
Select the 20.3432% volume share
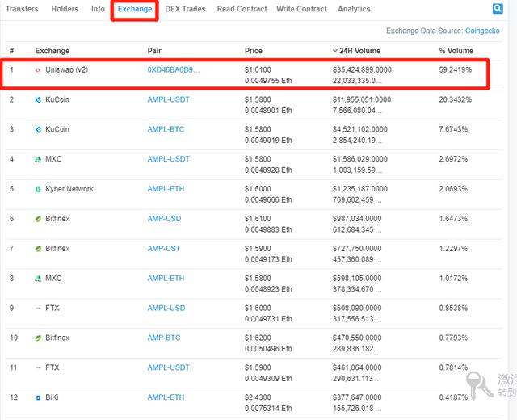tap(456, 99)
